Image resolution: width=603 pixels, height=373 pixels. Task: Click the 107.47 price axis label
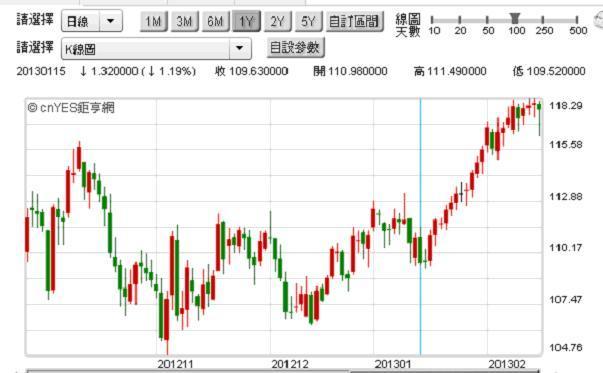[566, 299]
